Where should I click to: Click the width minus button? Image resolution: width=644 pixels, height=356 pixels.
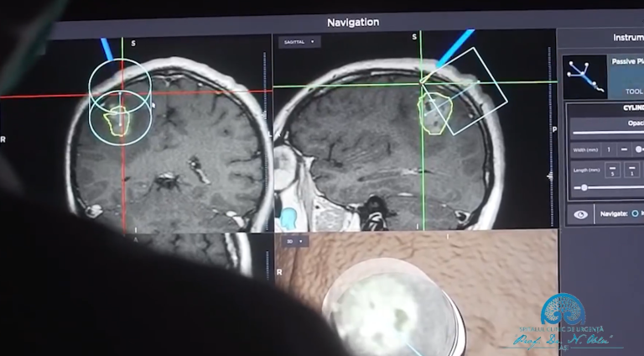point(624,149)
